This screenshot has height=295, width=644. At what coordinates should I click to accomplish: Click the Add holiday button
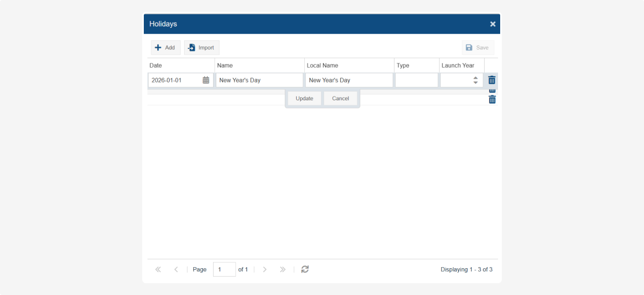[x=165, y=48]
